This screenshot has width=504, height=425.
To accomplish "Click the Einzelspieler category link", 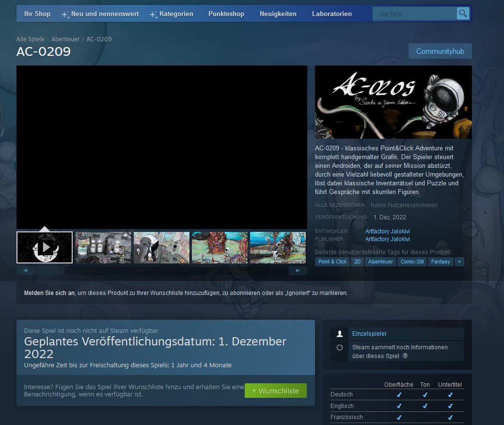I will coord(369,334).
